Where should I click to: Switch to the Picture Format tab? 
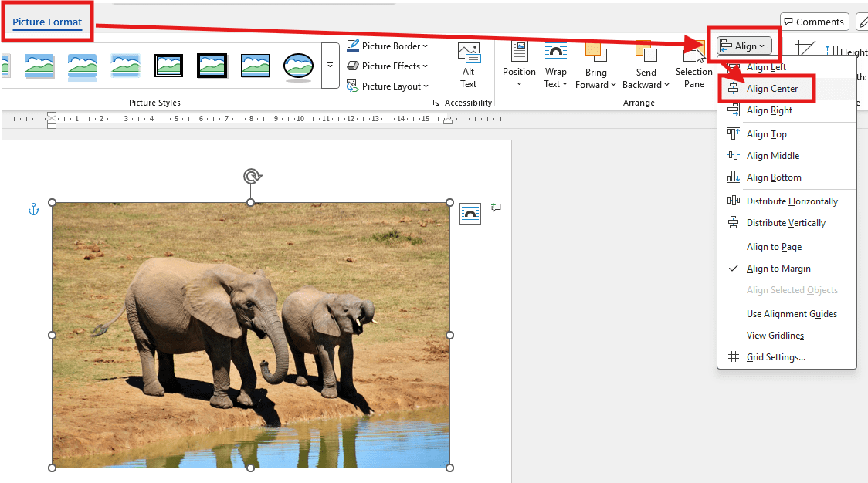(47, 23)
